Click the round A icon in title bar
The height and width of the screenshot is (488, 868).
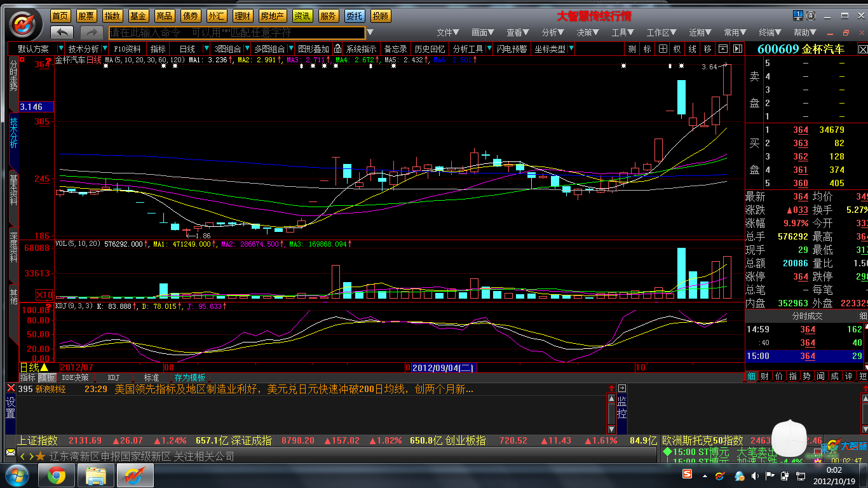point(811,15)
